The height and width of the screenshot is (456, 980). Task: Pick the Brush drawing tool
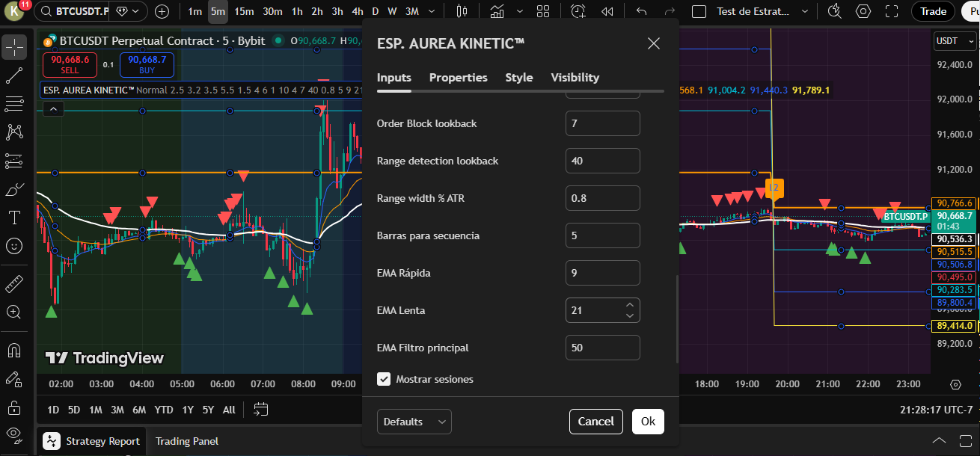(x=15, y=188)
